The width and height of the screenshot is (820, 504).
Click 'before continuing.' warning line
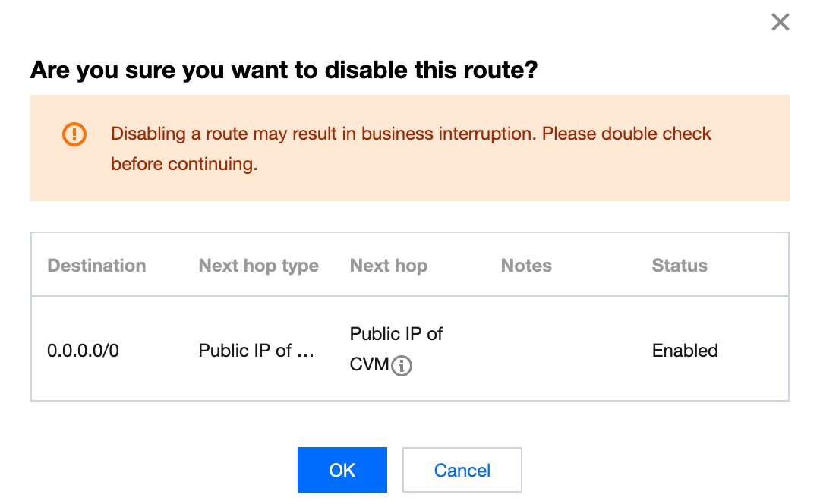(184, 164)
